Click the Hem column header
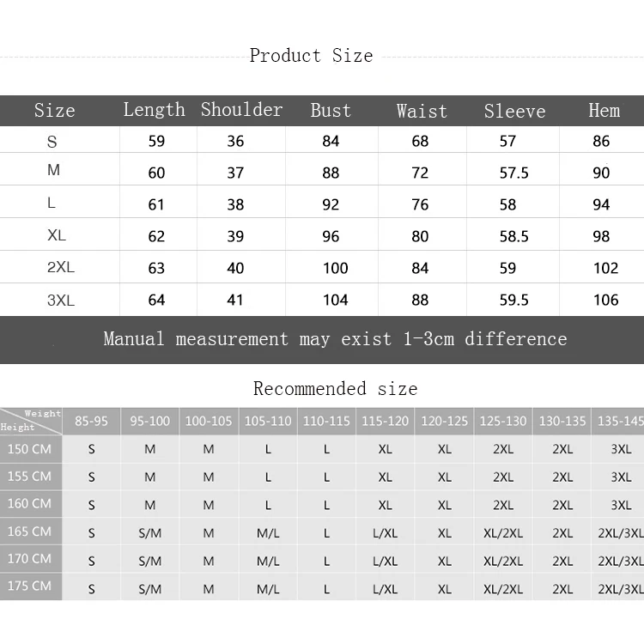644x644 pixels. click(x=604, y=110)
